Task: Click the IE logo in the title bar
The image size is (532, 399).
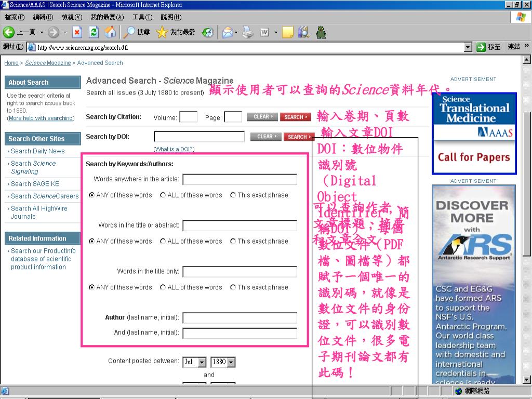Action: pyautogui.click(x=4, y=4)
